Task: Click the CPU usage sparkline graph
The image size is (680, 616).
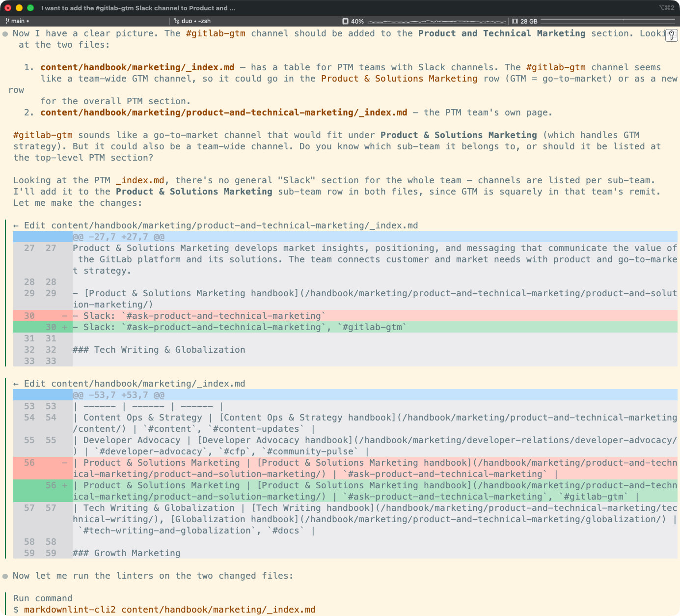Action: 436,21
